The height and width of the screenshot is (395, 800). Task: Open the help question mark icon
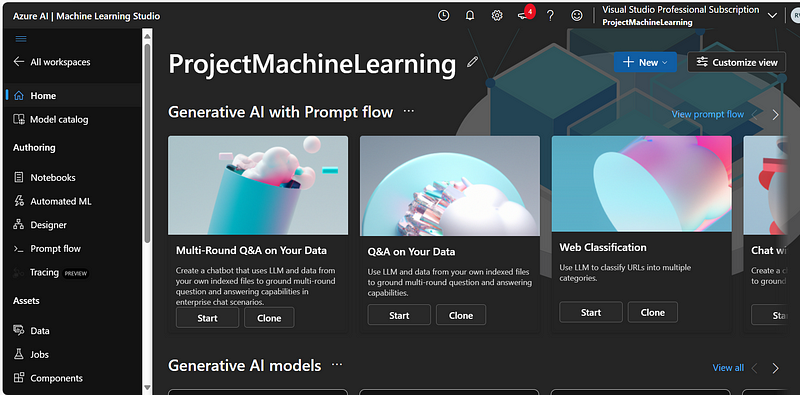pyautogui.click(x=550, y=16)
